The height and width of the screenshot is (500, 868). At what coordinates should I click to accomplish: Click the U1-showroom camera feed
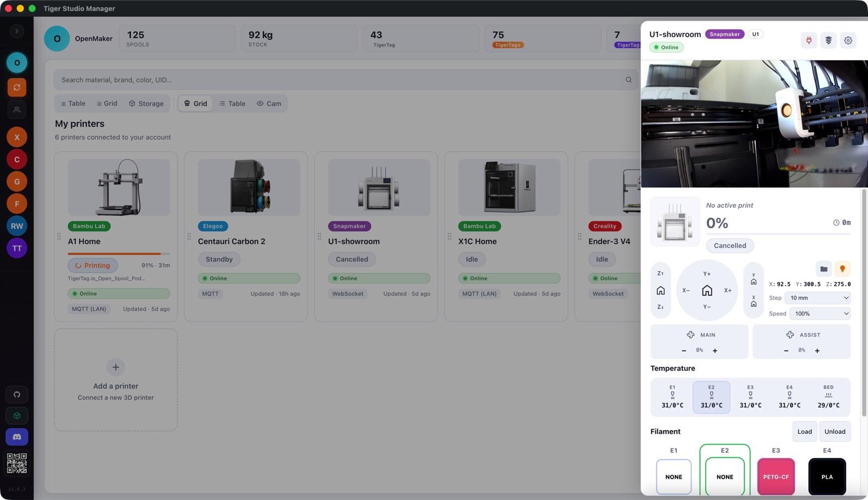(x=754, y=124)
